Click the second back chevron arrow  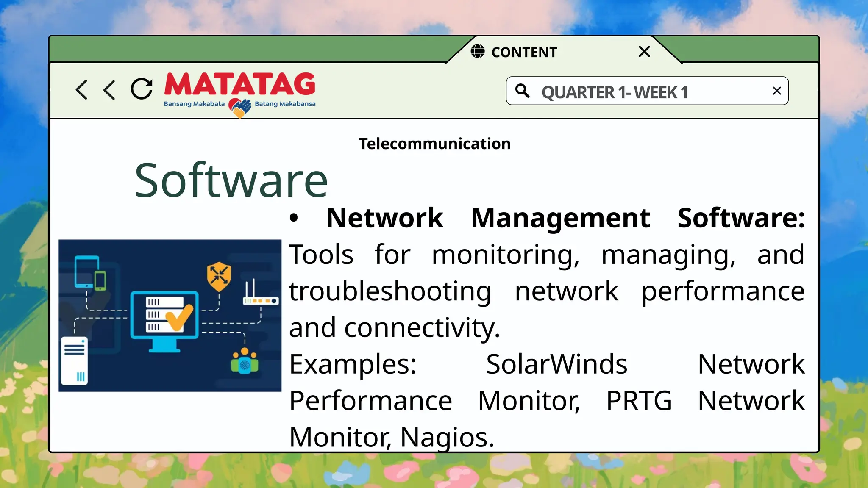tap(109, 90)
